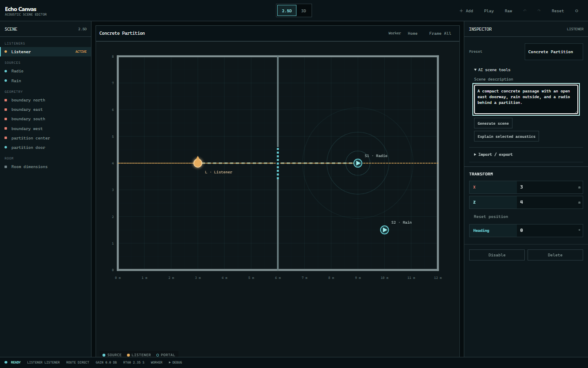
Task: Click the partition door dot icon
Action: (6, 147)
